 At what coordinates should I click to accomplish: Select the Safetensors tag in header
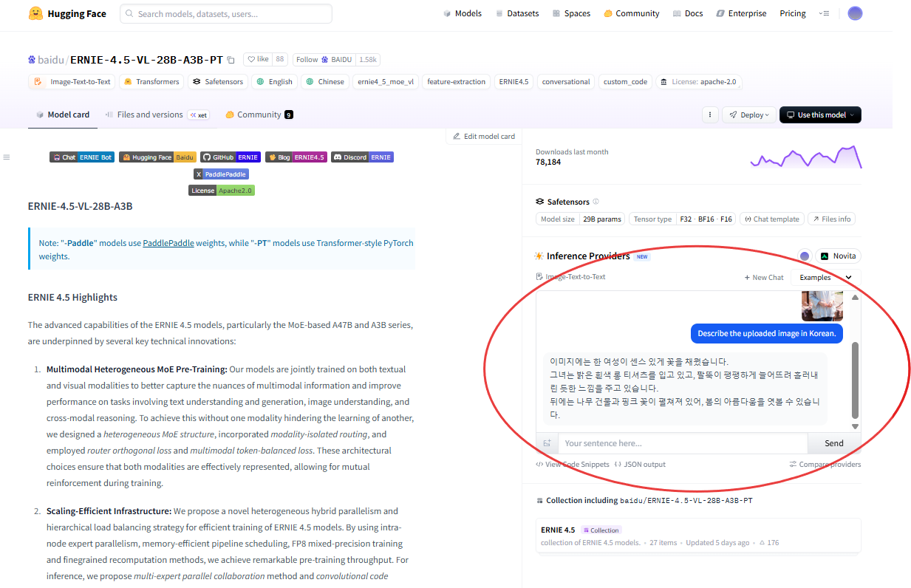(x=217, y=82)
